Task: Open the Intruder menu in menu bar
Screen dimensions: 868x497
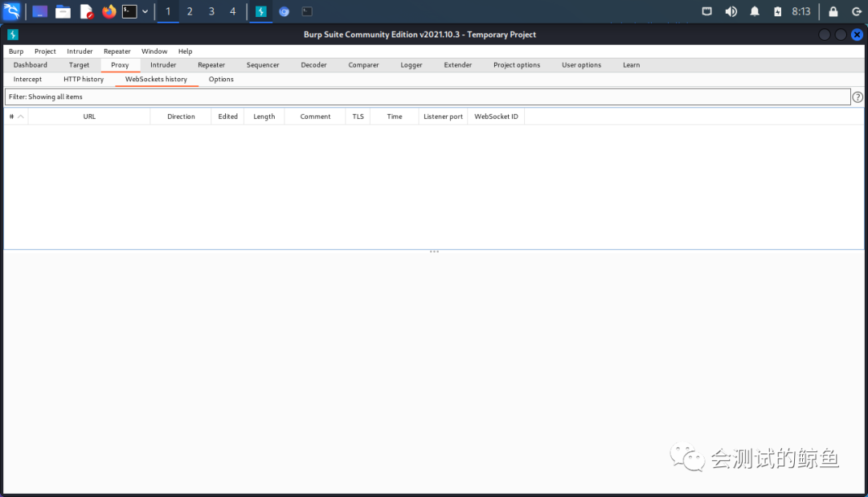Action: pyautogui.click(x=80, y=51)
